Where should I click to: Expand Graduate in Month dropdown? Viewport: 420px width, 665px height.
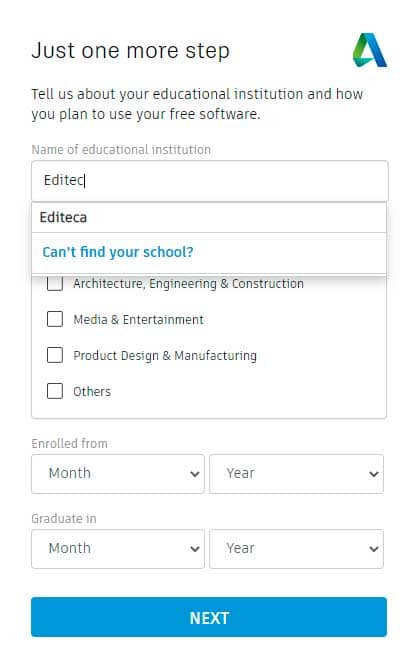(x=118, y=548)
